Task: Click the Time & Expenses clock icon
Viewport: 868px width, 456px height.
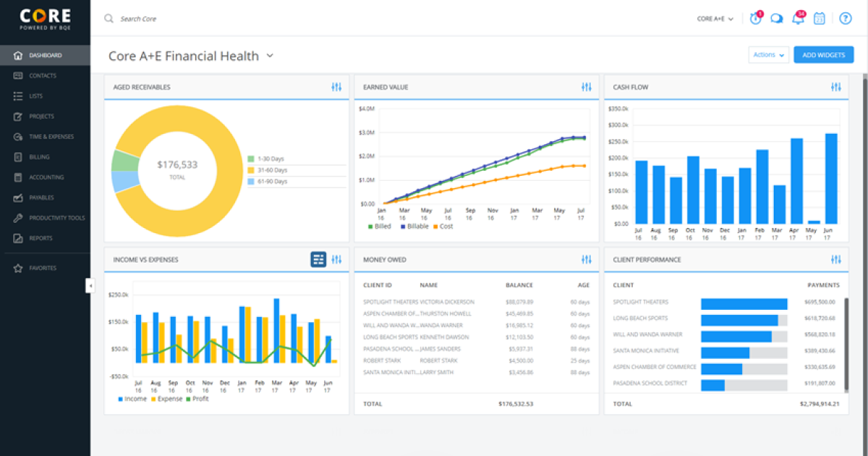Action: pos(18,136)
